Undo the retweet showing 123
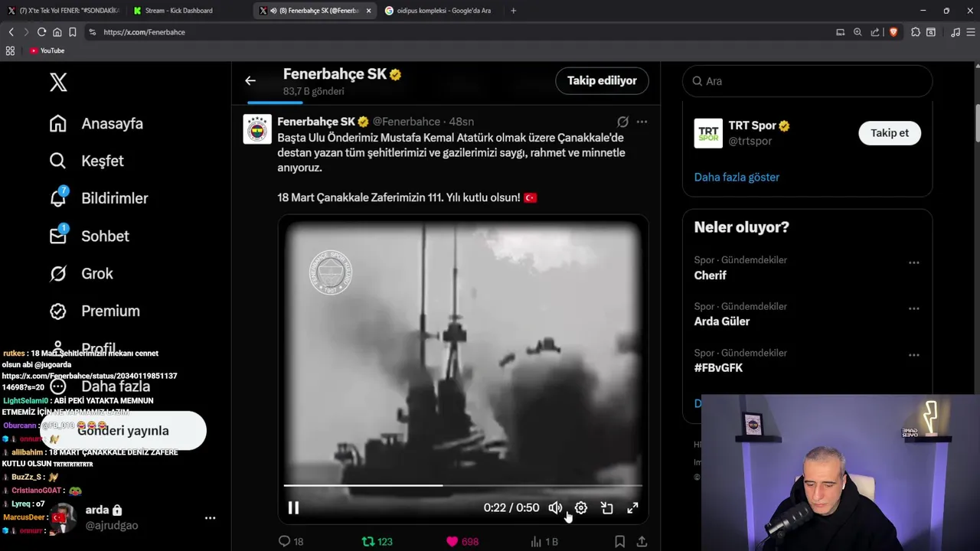Screen dimensions: 980x551 coord(377,542)
